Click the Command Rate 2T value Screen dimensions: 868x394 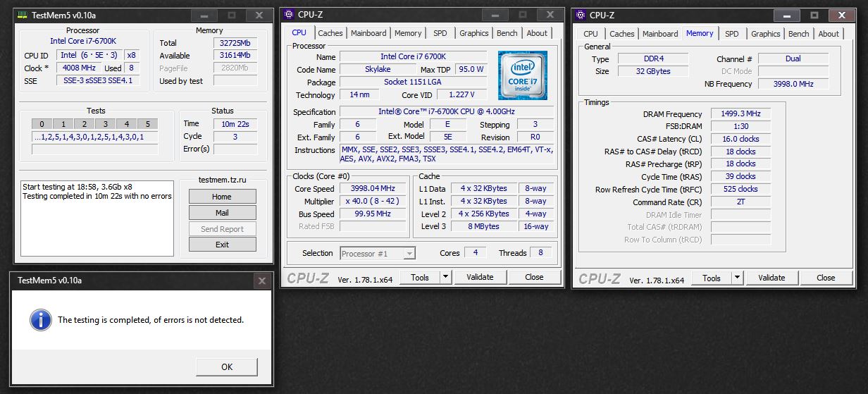click(x=740, y=202)
